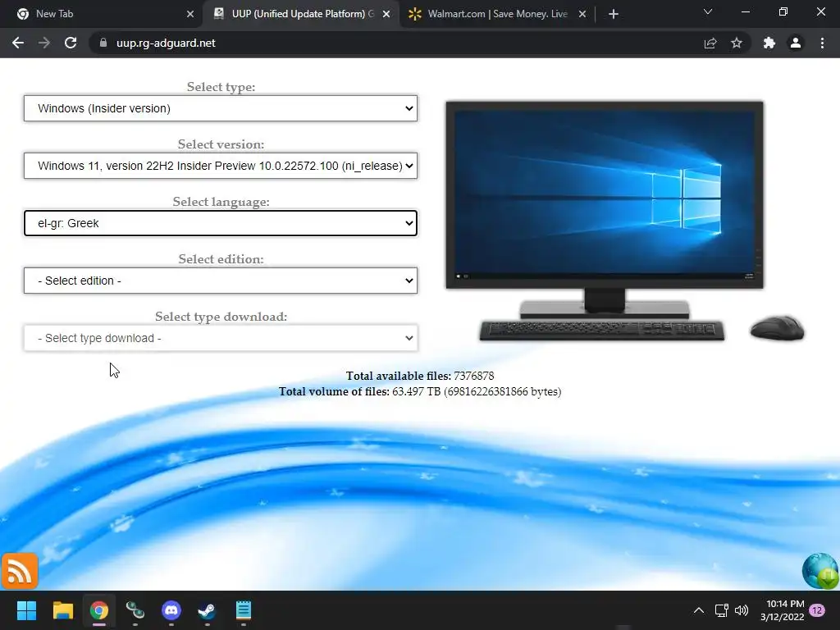The image size is (840, 630).
Task: Open the Chrome profile icon
Action: pos(796,43)
